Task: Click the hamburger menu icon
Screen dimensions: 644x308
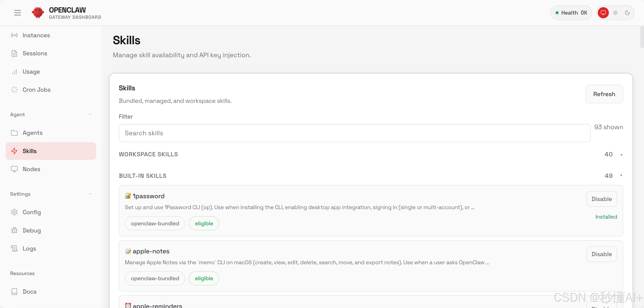Action: point(17,13)
